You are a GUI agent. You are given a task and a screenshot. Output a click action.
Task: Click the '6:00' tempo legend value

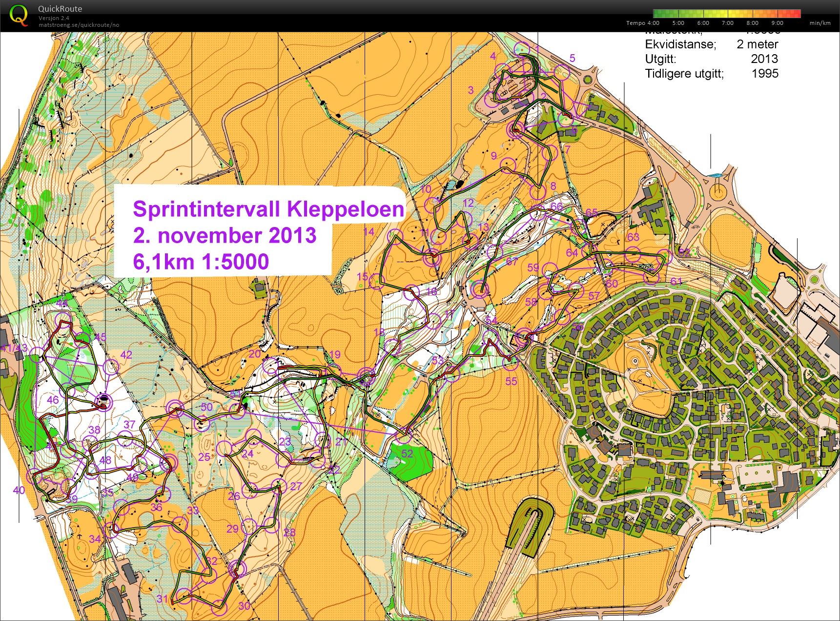pyautogui.click(x=703, y=23)
